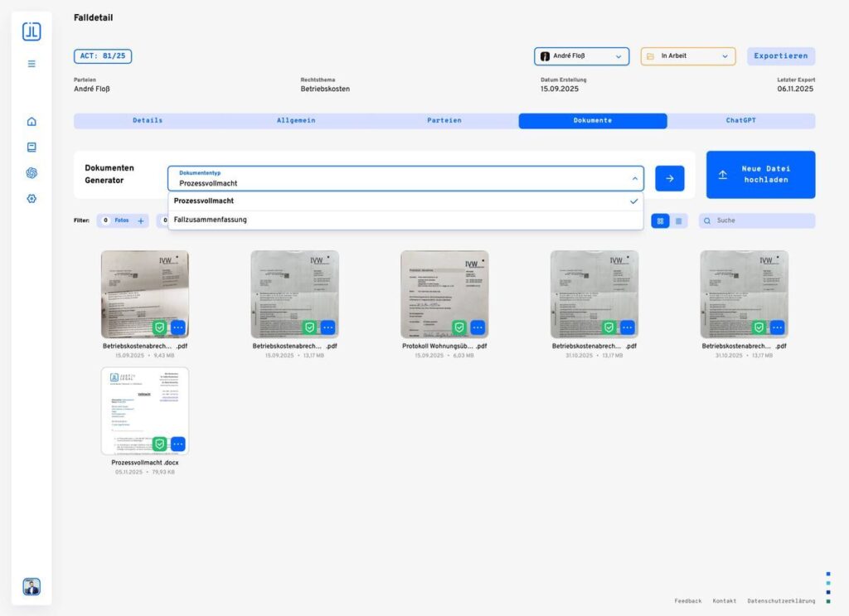Open the ChatGPT sidebar icon
Image resolution: width=849 pixels, height=616 pixels.
coord(32,173)
